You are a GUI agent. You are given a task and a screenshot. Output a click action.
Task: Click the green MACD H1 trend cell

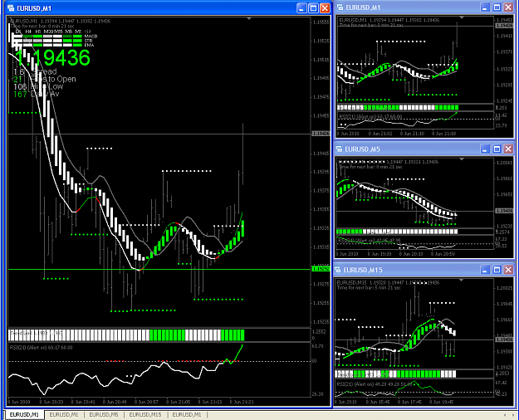(37, 36)
